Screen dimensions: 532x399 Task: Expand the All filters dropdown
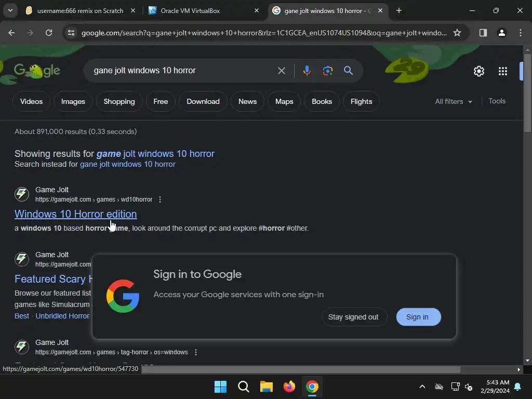point(454,101)
